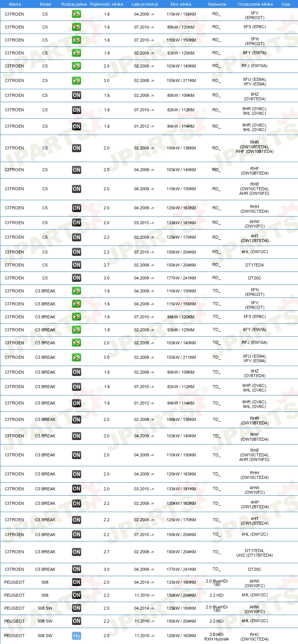Click the Marka column header
The height and width of the screenshot is (644, 298).
tap(15, 4)
